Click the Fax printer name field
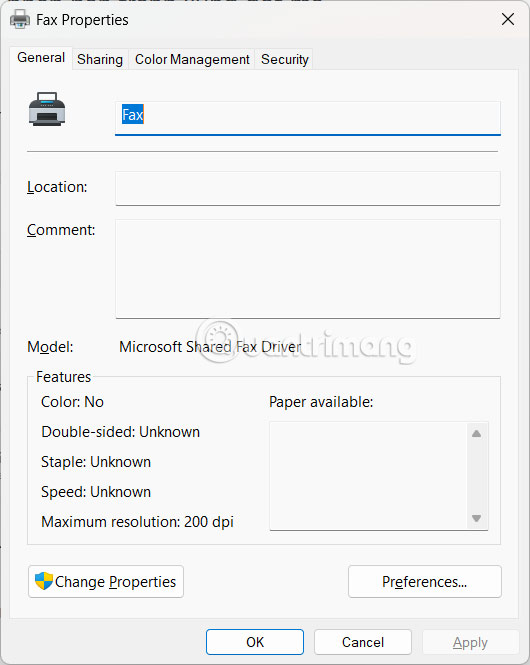This screenshot has width=530, height=665. point(308,118)
